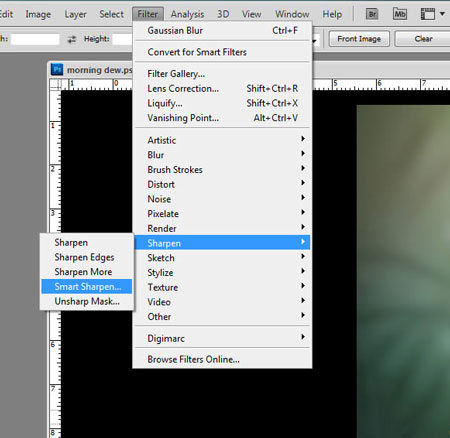Apply the basic Sharpen filter
Image resolution: width=450 pixels, height=438 pixels.
point(87,242)
